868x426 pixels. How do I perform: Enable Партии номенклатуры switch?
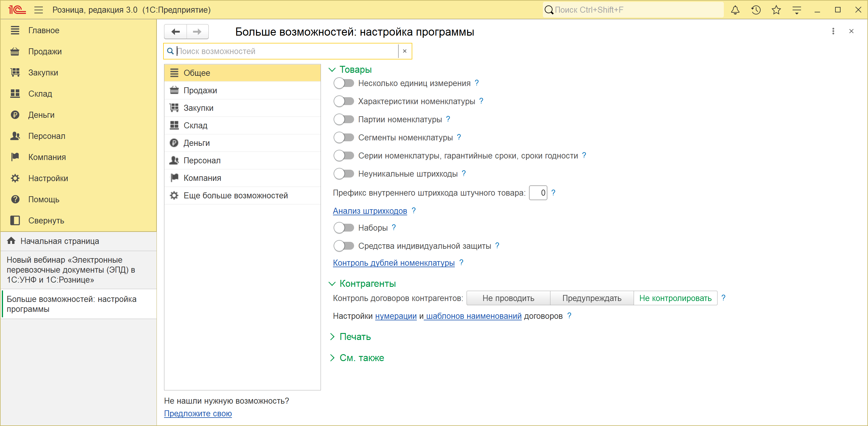(344, 119)
